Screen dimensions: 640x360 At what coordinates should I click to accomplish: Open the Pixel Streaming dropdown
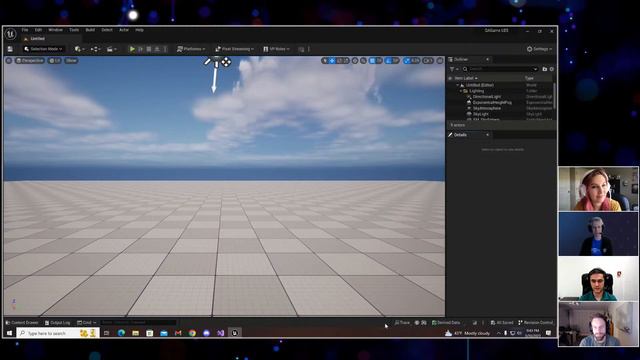click(x=234, y=49)
